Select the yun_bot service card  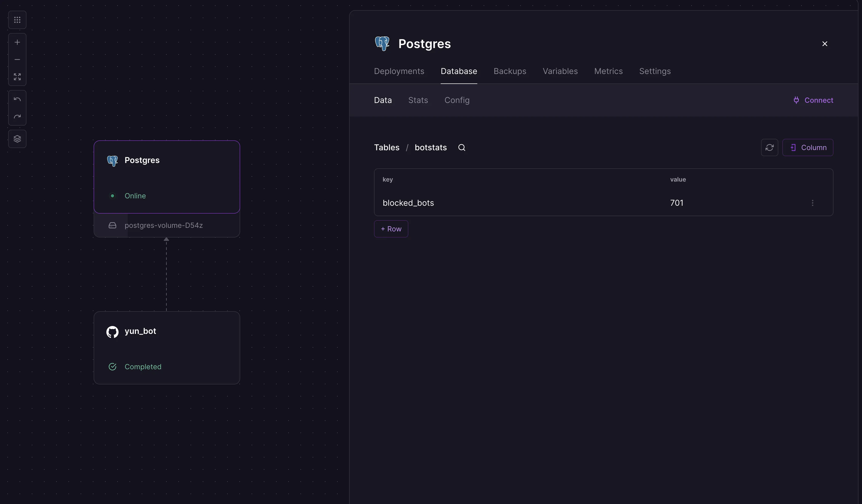167,347
